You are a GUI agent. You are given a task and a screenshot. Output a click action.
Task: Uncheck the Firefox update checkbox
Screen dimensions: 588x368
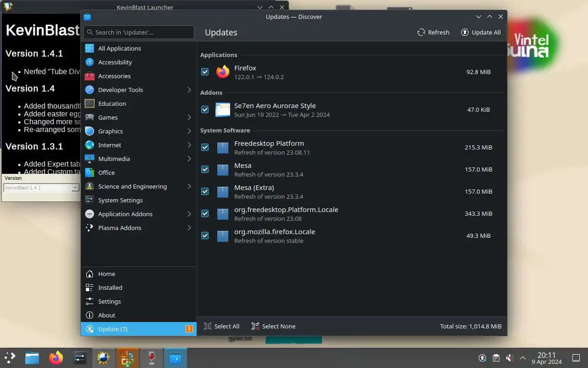[205, 72]
